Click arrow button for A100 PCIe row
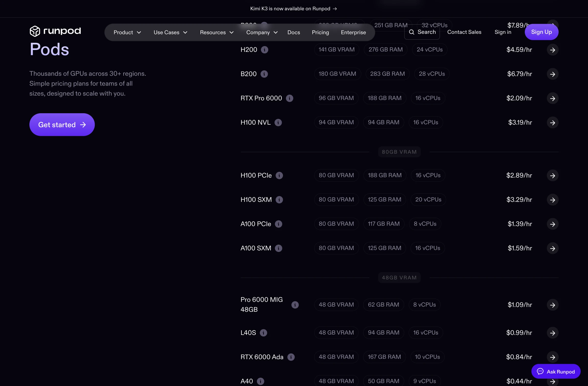Screen dimensions: 588x386 point(552,224)
